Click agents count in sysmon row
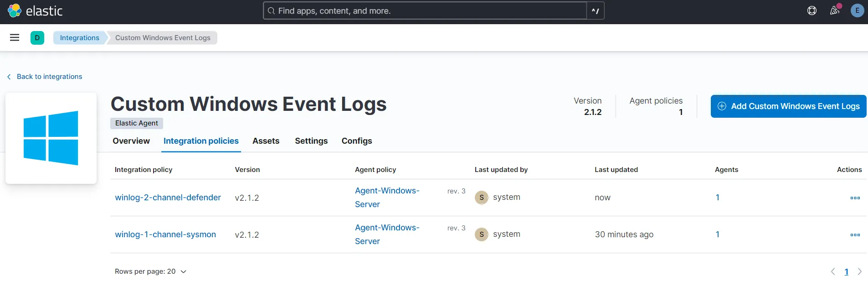Image resolution: width=868 pixels, height=297 pixels. tap(718, 234)
